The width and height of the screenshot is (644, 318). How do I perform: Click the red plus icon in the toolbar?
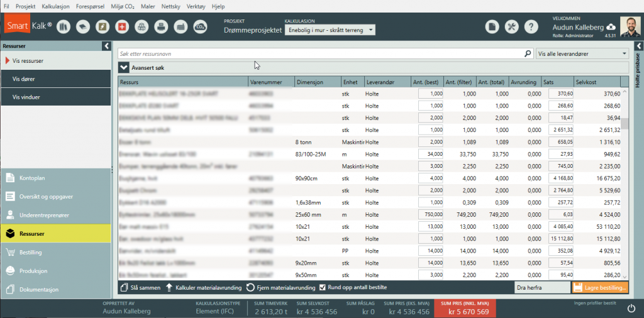point(121,27)
